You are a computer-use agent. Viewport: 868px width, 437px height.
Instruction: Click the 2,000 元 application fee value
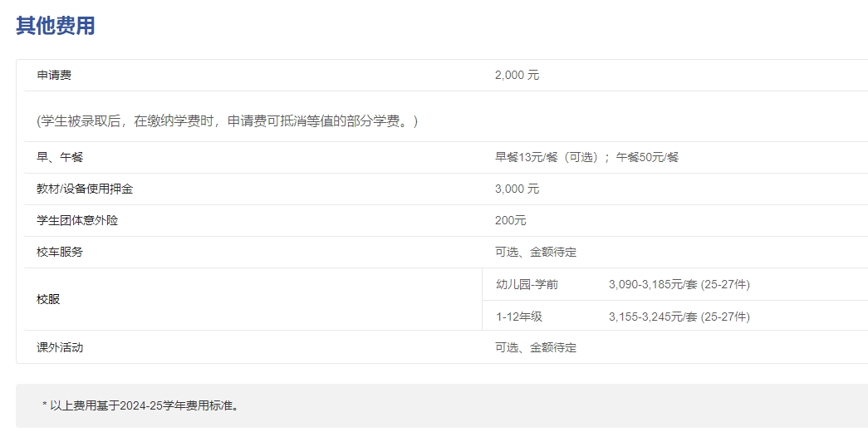(517, 75)
